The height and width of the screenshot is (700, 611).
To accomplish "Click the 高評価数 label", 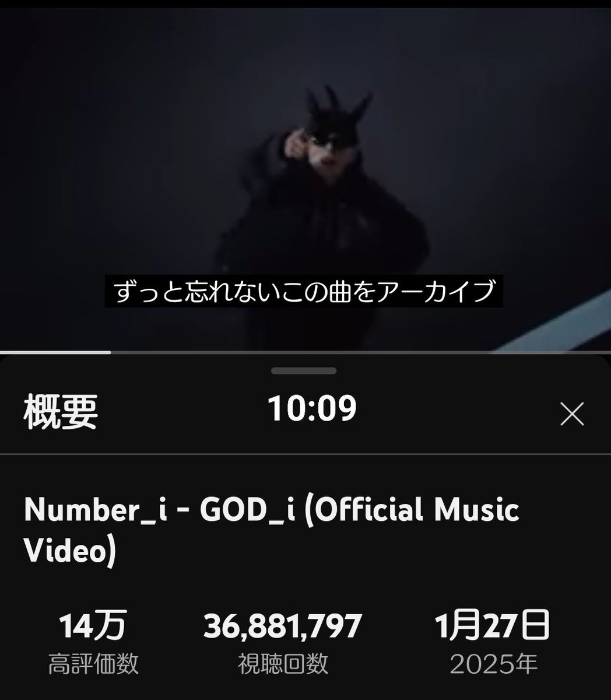I will 93,664.
